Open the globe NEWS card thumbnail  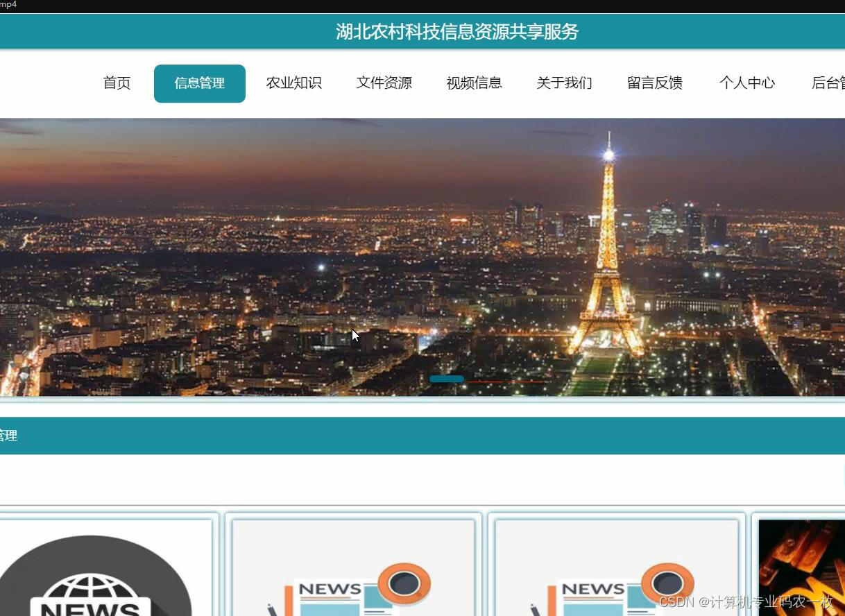click(105, 568)
